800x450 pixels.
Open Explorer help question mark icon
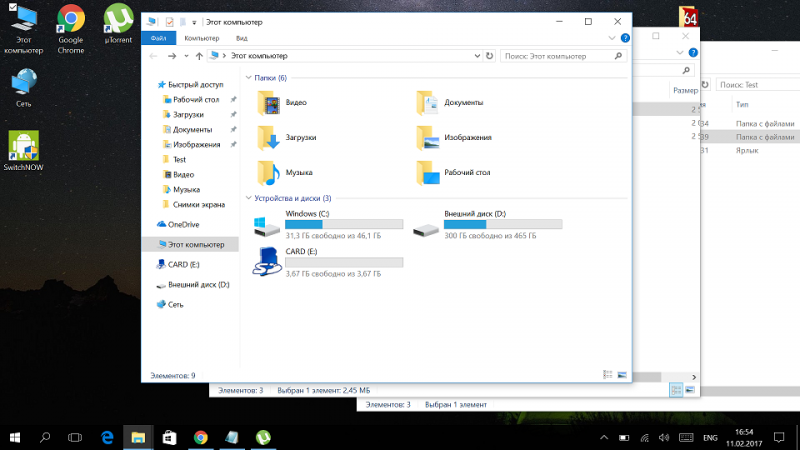(x=625, y=38)
